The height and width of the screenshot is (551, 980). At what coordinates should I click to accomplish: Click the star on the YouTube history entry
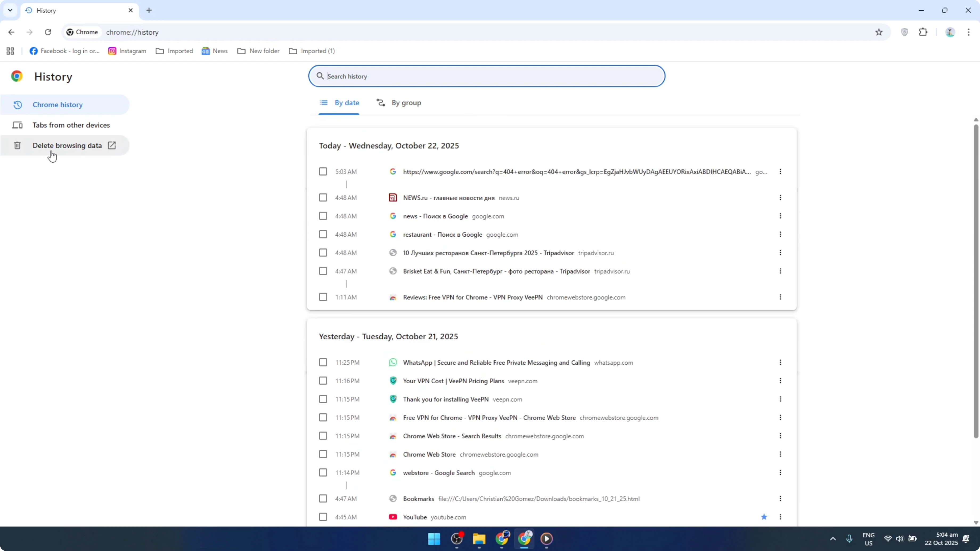[765, 517]
